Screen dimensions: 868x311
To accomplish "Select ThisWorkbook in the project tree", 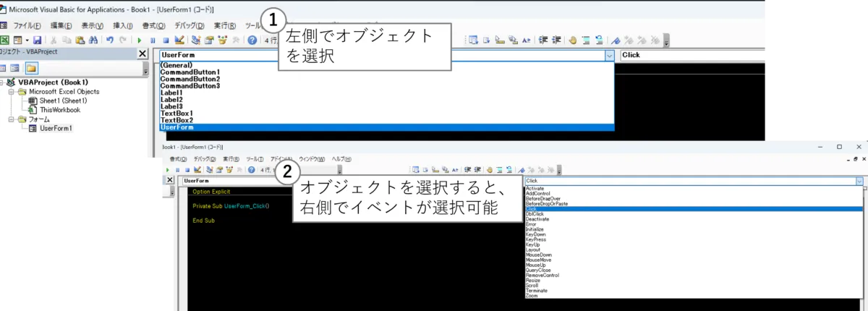I will [60, 110].
